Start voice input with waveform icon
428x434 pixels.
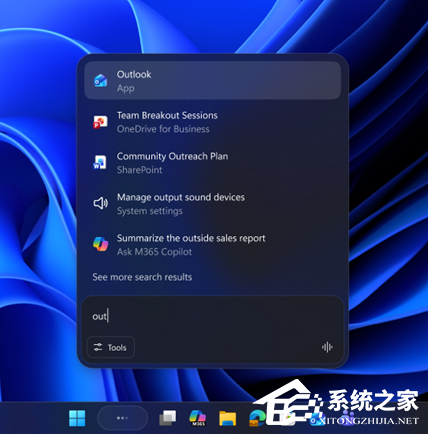click(x=327, y=347)
